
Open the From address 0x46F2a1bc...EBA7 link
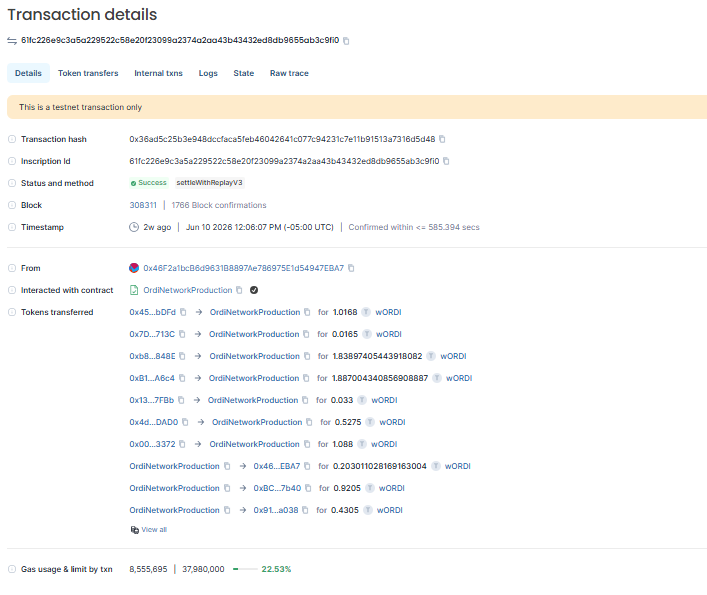243,268
